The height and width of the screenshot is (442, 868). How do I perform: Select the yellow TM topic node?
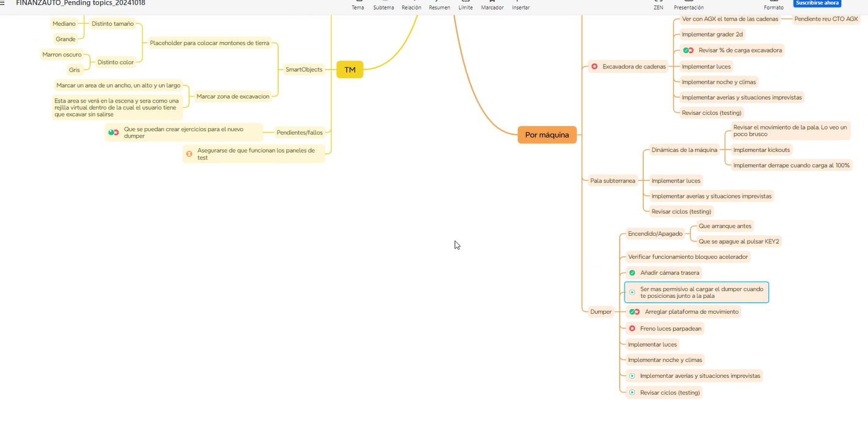[x=350, y=70]
